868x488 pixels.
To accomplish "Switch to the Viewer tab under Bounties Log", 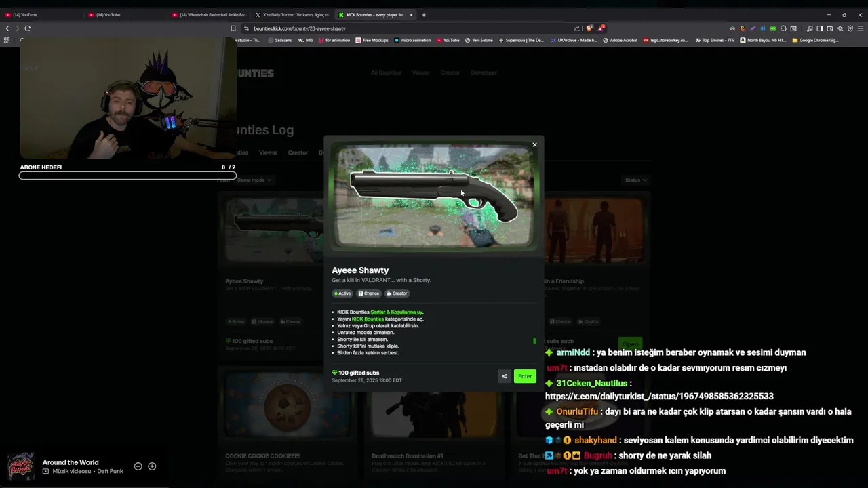I will coord(268,152).
